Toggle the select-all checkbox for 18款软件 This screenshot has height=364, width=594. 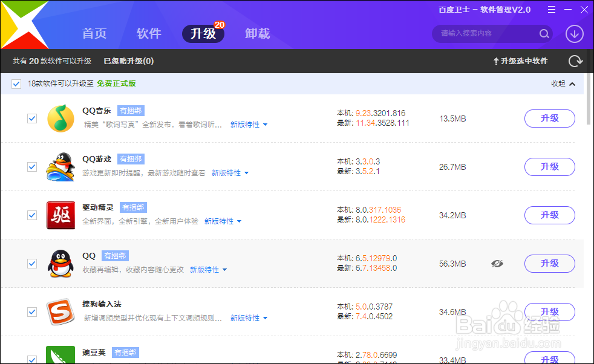[x=16, y=83]
